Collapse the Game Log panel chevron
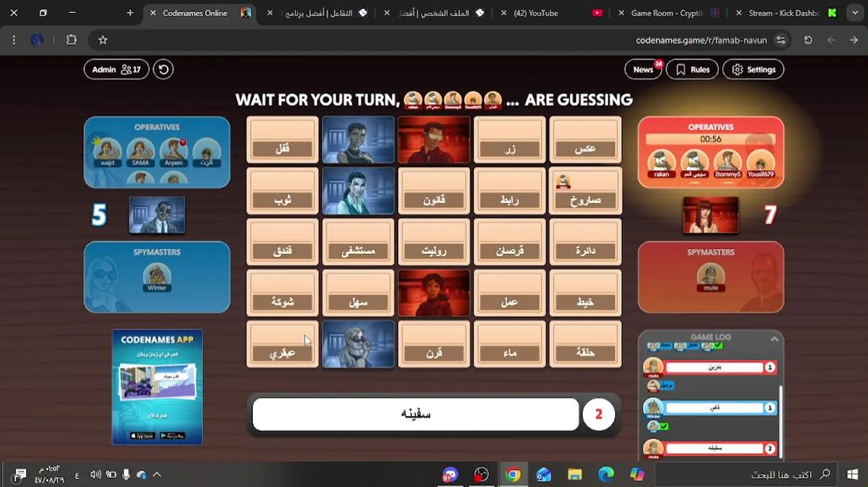The width and height of the screenshot is (868, 487). coord(774,339)
